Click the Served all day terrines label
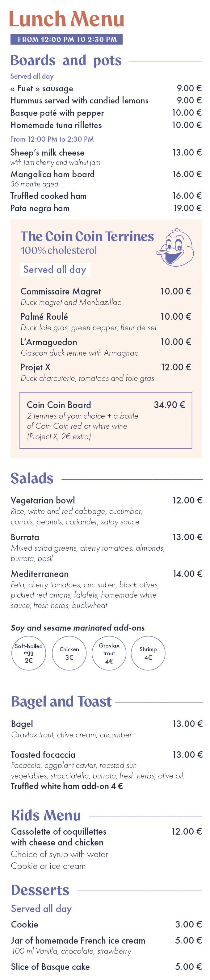 [x=55, y=269]
